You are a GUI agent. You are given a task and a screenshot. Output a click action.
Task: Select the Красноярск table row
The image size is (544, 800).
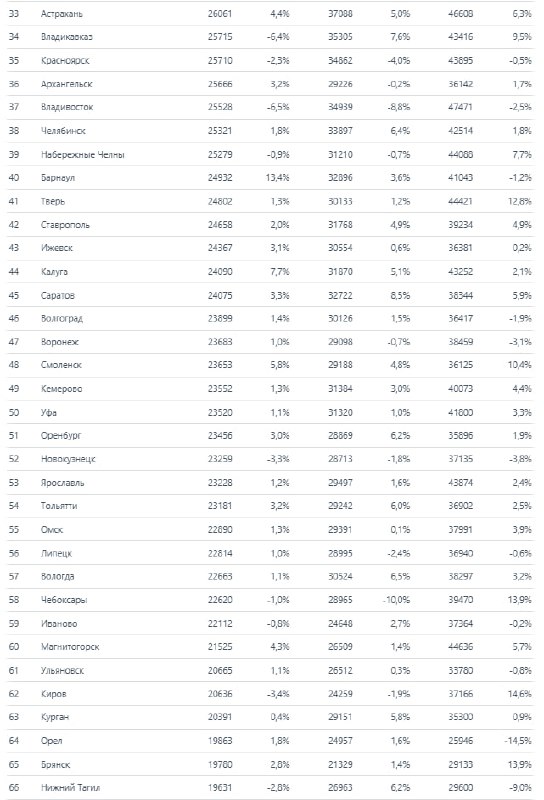(x=270, y=60)
